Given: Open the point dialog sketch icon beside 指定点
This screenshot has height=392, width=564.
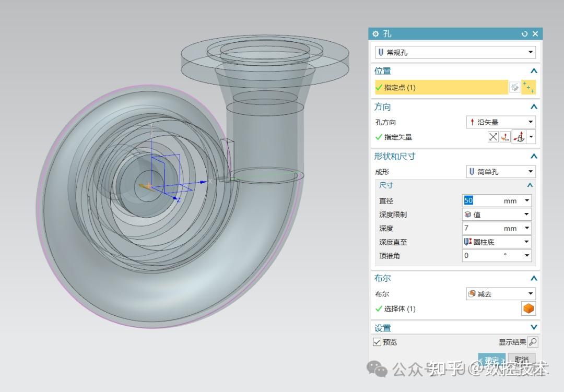Looking at the screenshot, I should click(x=514, y=87).
